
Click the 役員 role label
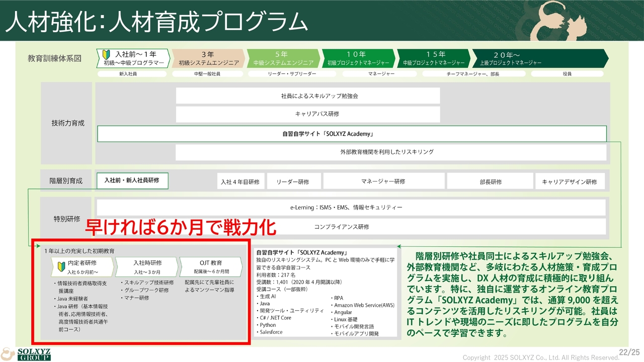point(567,74)
